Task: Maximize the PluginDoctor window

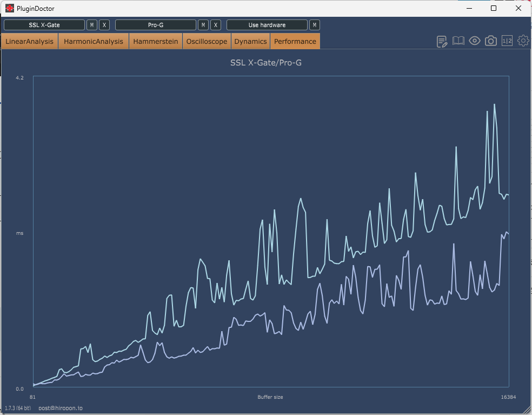Action: point(494,8)
